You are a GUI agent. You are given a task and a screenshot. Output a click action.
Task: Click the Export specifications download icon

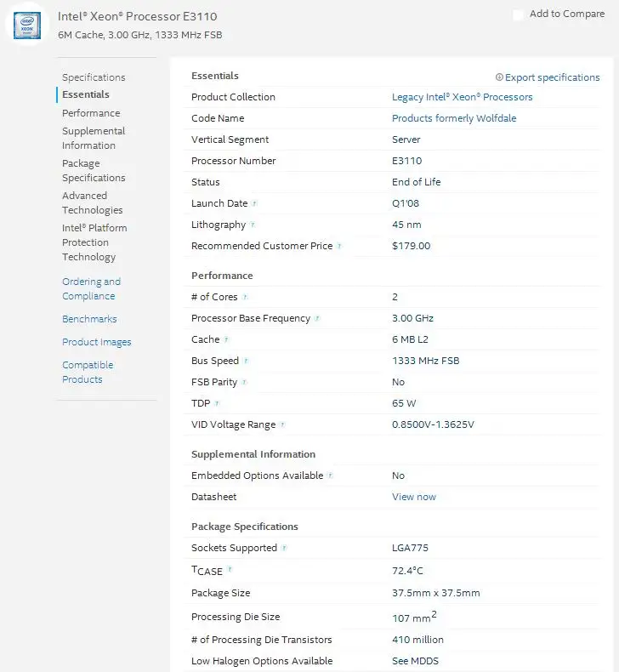pos(499,77)
